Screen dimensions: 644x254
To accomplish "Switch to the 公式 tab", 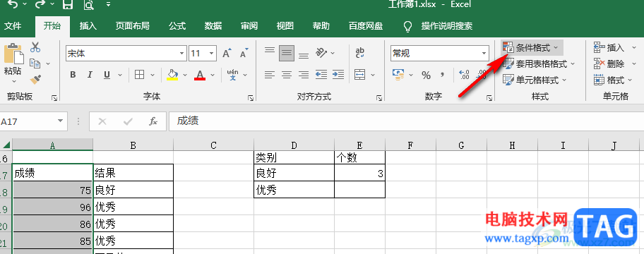I will pos(177,26).
